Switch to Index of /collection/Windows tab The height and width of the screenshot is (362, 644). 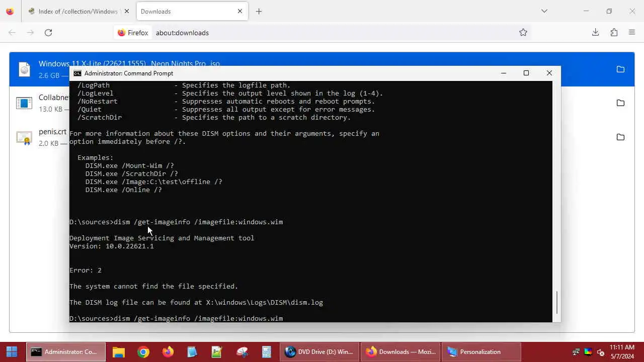click(78, 11)
